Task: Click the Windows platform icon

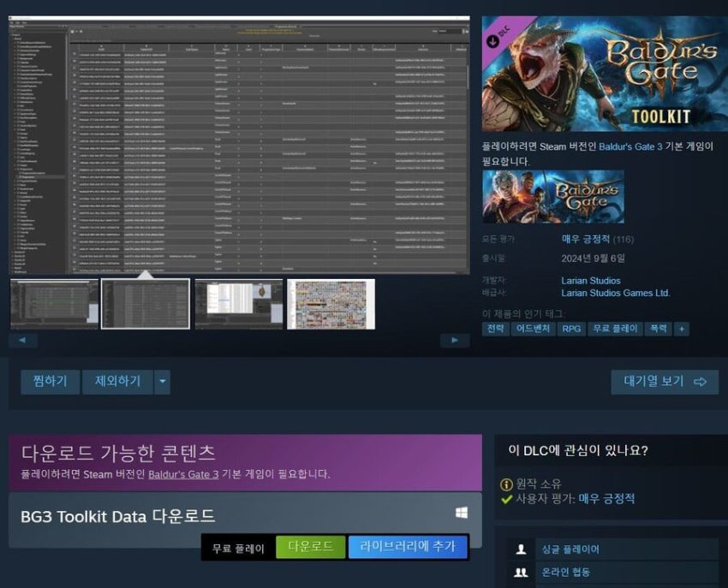Action: [462, 513]
